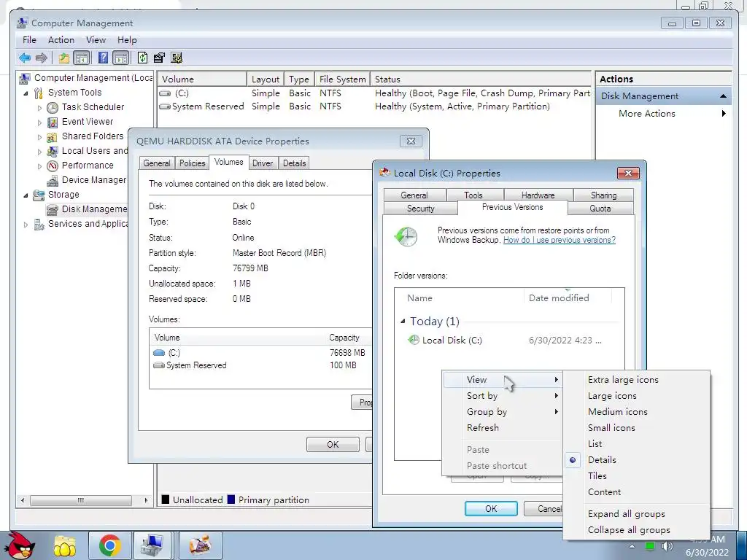The image size is (747, 560).
Task: Click the Services and Applications icon
Action: click(x=39, y=225)
